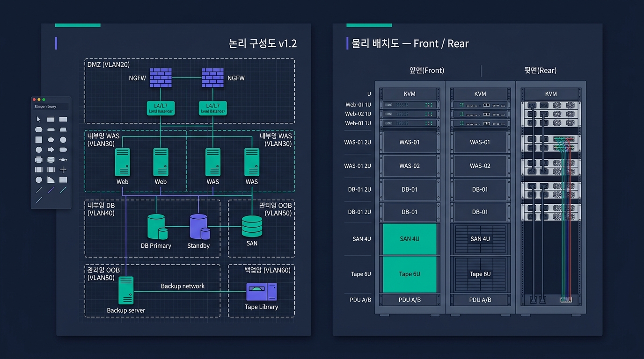Pick the D-shaped delay shape
644x359 pixels.
pyautogui.click(x=63, y=150)
